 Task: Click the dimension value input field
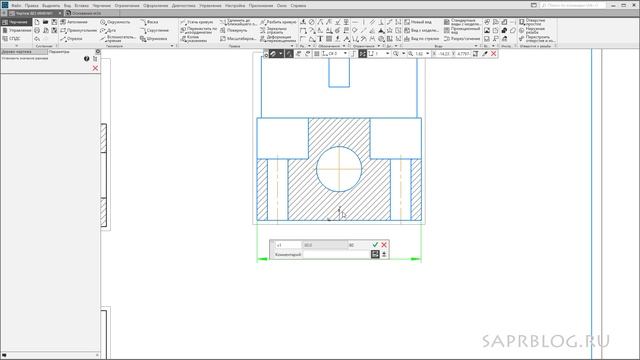[325, 245]
